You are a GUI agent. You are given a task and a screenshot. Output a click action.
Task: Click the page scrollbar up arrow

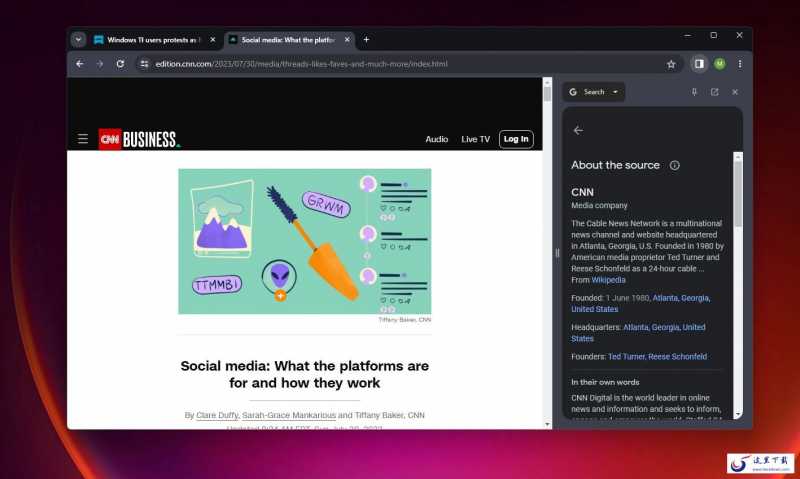(x=547, y=82)
